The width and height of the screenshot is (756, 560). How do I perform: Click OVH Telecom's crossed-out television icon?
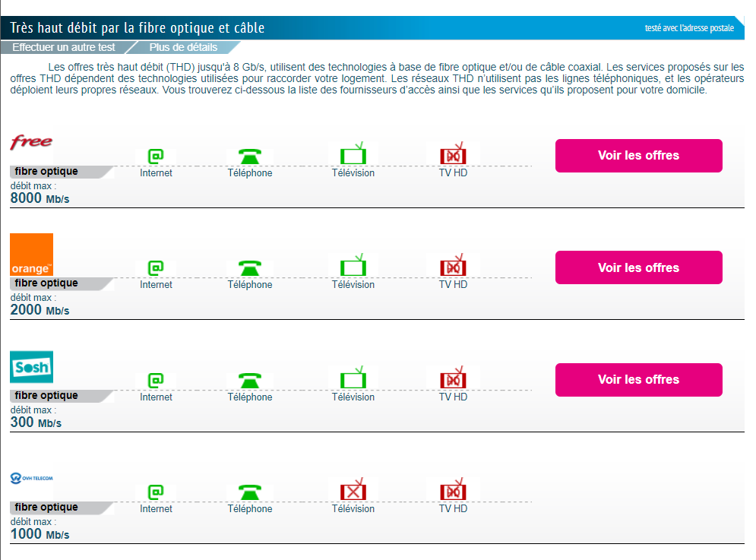pyautogui.click(x=353, y=492)
